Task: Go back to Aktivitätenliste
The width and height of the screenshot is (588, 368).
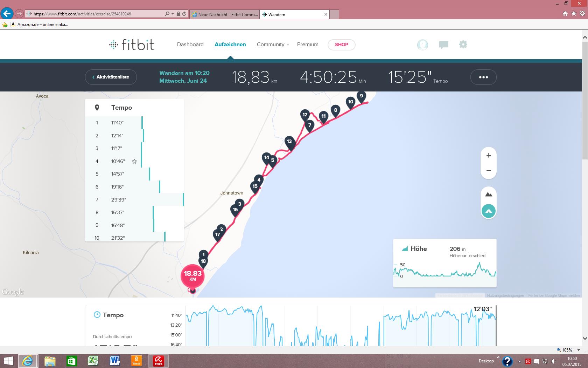Action: click(111, 77)
